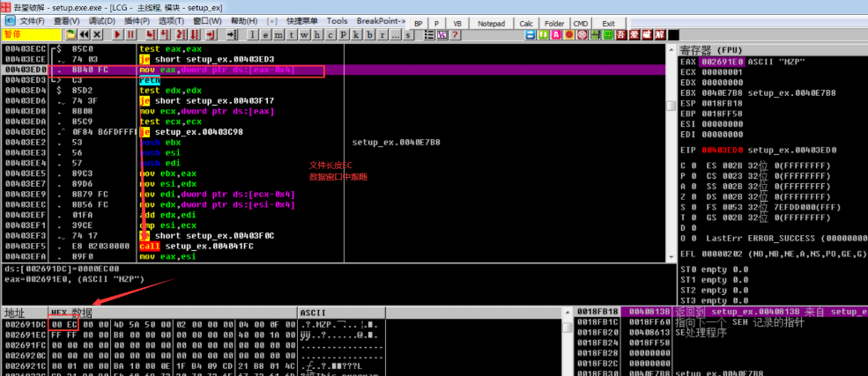Show Windows via 'w' button
Image resolution: width=868 pixels, height=376 pixels.
coord(305,35)
